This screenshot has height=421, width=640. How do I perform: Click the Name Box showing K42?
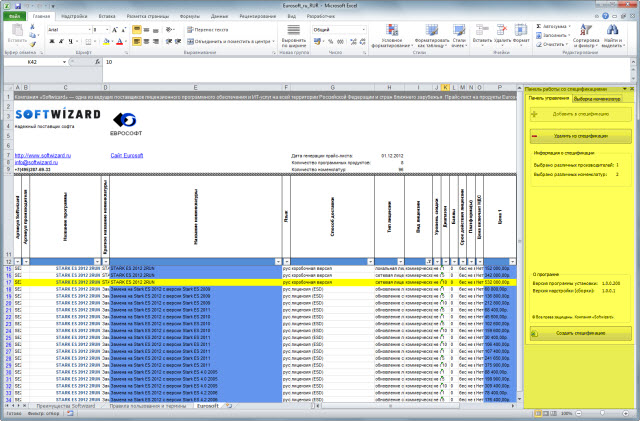click(x=33, y=62)
